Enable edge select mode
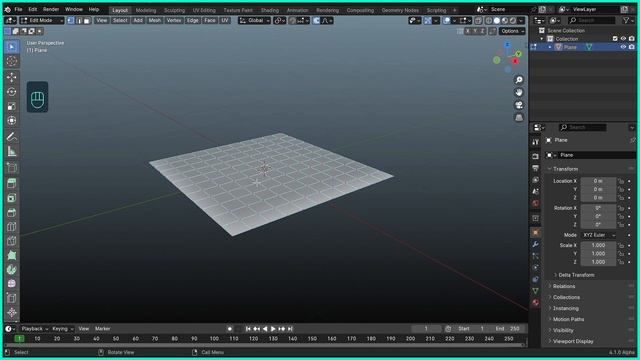 coord(79,20)
